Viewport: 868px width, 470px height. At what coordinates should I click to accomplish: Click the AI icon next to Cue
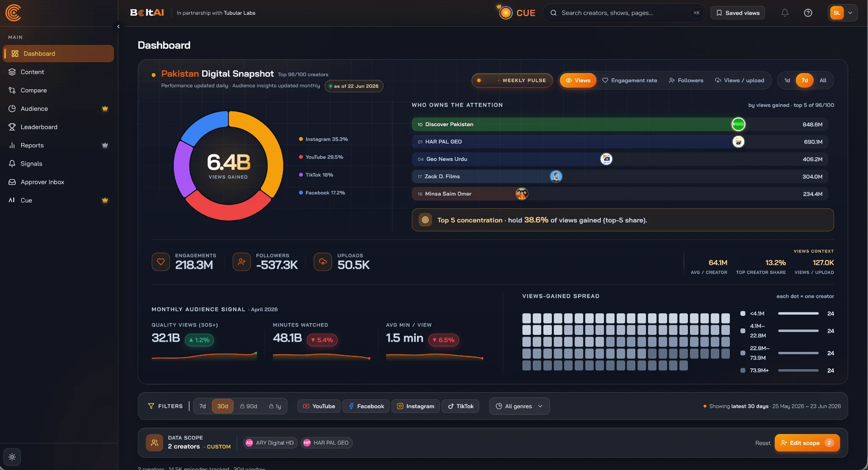[x=12, y=200]
